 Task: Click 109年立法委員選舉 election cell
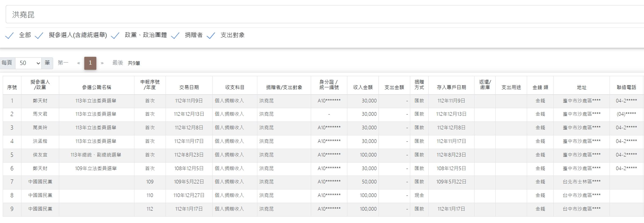tap(96, 168)
